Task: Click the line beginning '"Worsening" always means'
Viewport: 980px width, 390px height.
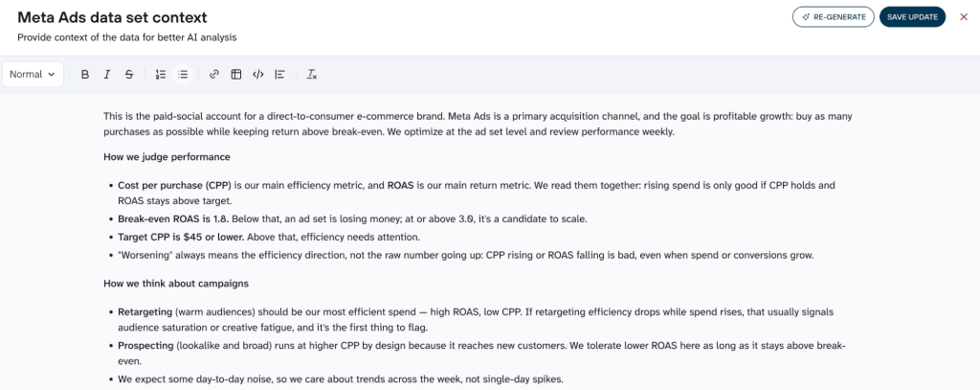Action: [x=466, y=256]
